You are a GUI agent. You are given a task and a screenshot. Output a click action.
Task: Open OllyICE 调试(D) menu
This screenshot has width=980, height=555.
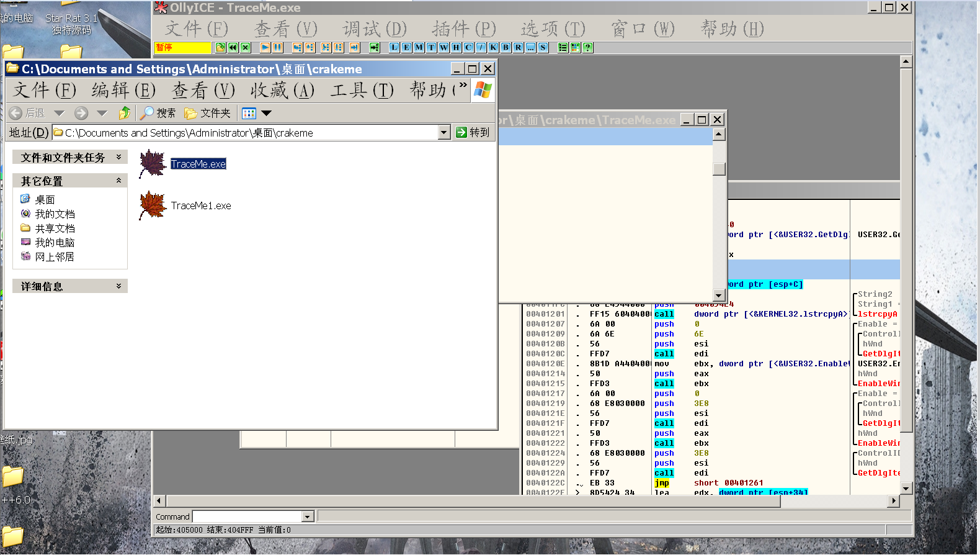(375, 29)
